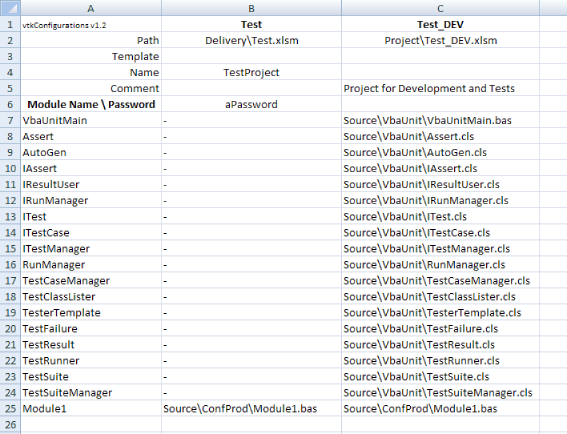Click the 'Template' label cell
Screen dimensions: 567x434
[91, 56]
